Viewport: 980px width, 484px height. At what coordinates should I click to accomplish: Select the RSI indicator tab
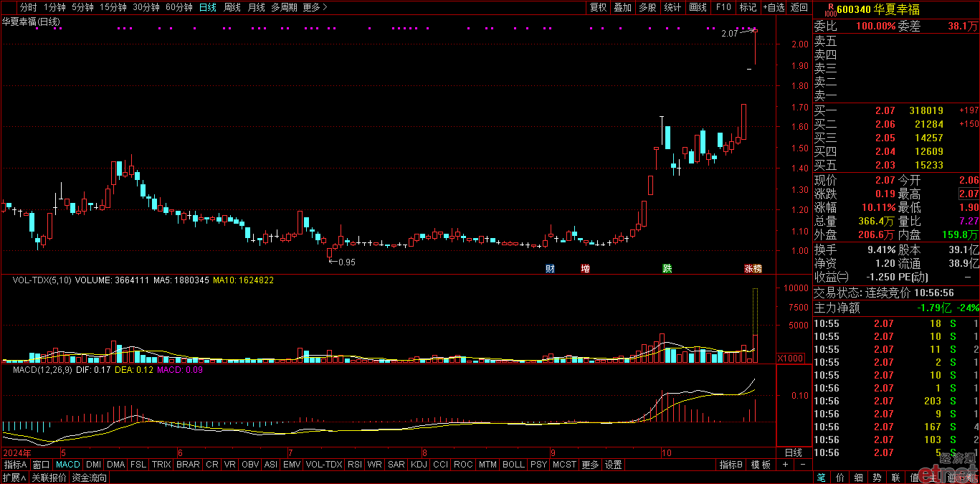(355, 465)
